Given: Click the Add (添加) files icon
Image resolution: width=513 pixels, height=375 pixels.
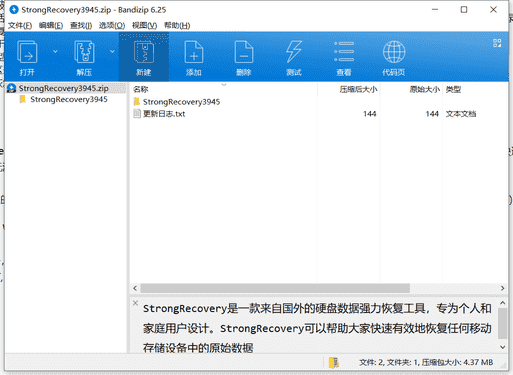Looking at the screenshot, I should coord(194,52).
